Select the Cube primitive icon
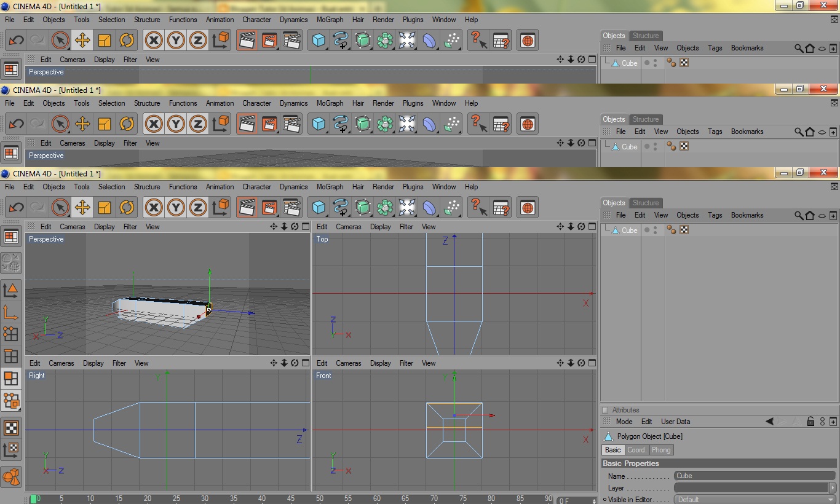Screen dimensions: 840x504 pos(319,207)
